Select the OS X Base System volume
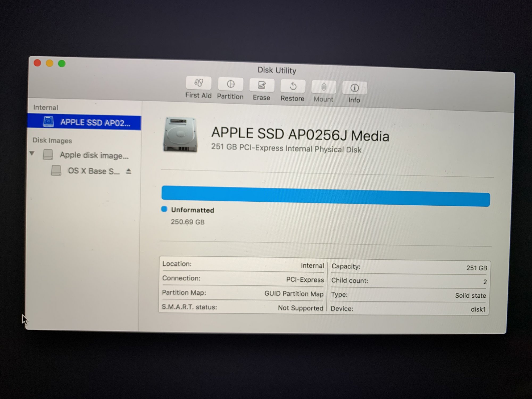Screen dimensions: 532x399 (94, 171)
